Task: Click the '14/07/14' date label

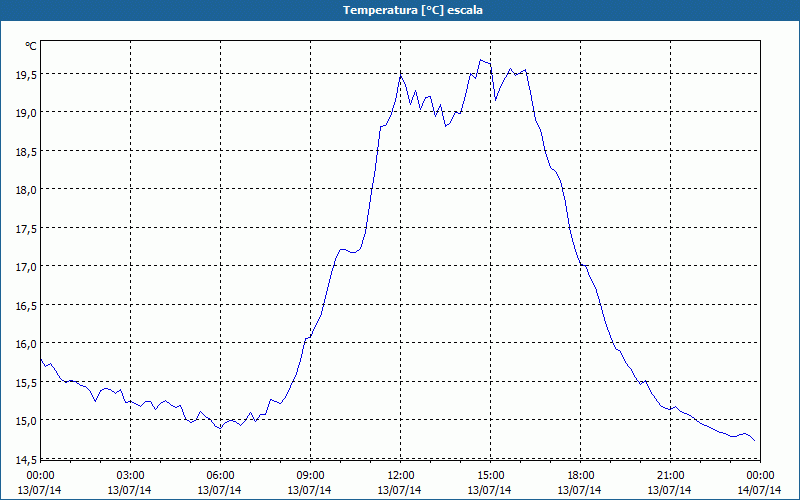Action: pyautogui.click(x=759, y=490)
